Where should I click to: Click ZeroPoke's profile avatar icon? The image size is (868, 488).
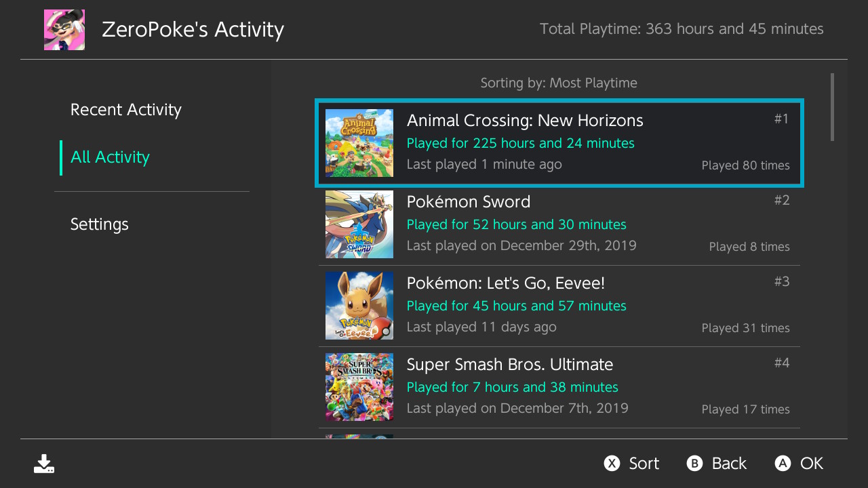(64, 30)
